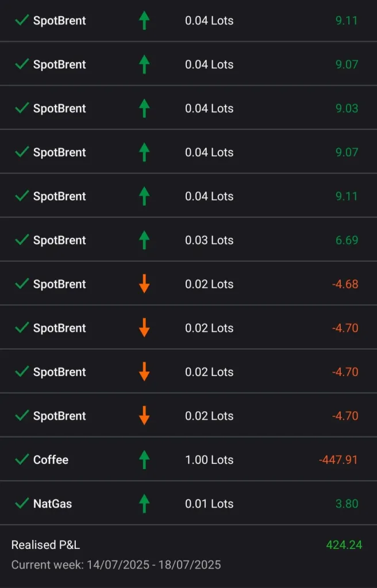The width and height of the screenshot is (377, 588).
Task: Toggle the checkmark beside NatGas
Action: [x=22, y=504]
